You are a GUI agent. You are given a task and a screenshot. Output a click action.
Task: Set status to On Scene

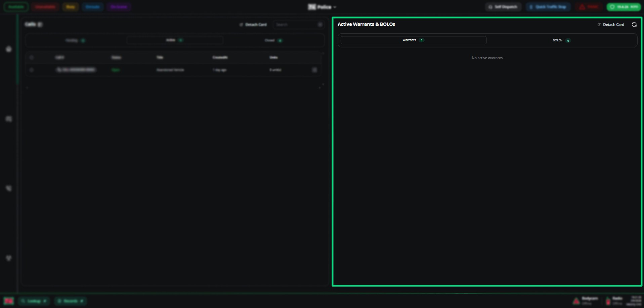coord(119,7)
